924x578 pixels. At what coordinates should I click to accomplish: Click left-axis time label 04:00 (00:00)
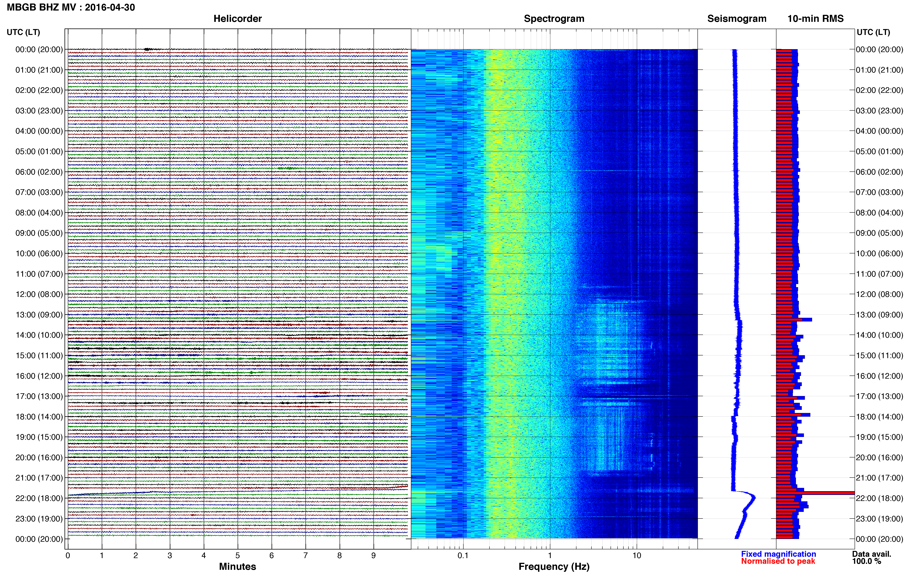pyautogui.click(x=39, y=131)
